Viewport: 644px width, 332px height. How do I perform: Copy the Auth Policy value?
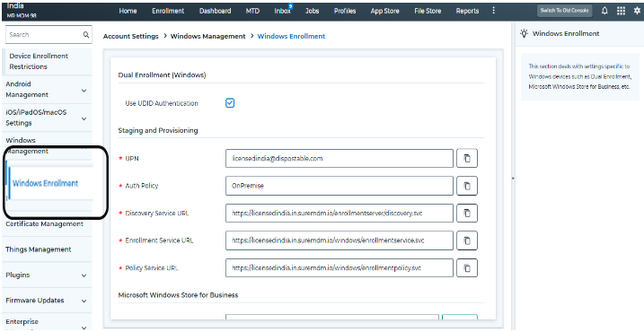click(466, 186)
